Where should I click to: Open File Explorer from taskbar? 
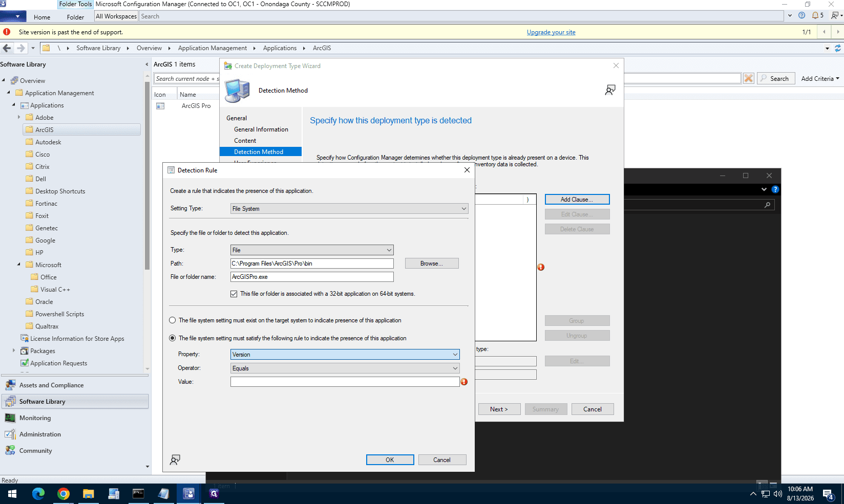[x=89, y=494]
